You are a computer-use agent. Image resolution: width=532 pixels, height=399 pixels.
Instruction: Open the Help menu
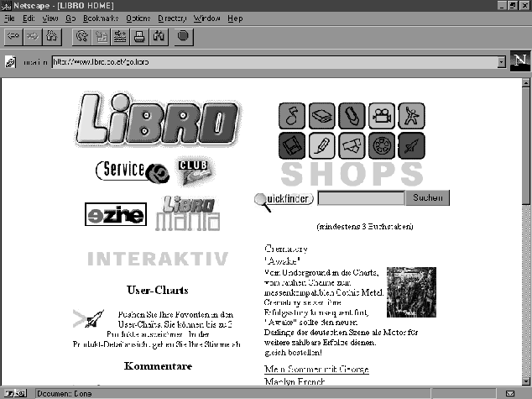click(235, 18)
